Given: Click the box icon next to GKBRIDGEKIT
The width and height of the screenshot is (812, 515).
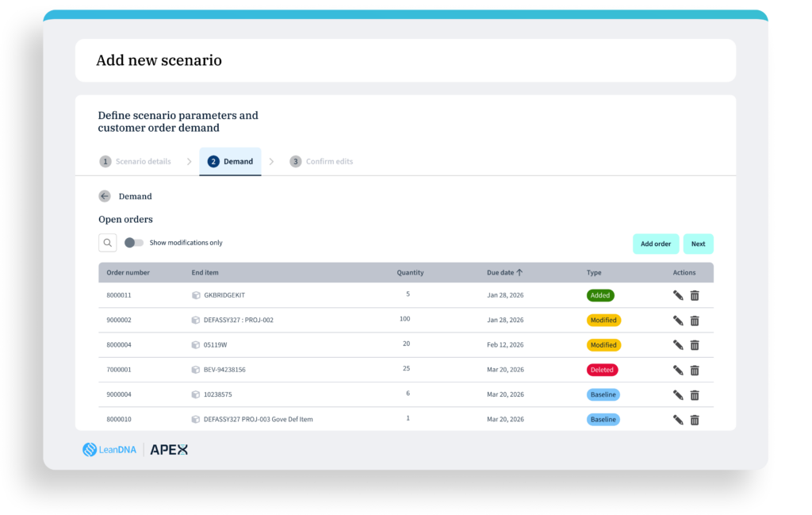Looking at the screenshot, I should (x=196, y=295).
